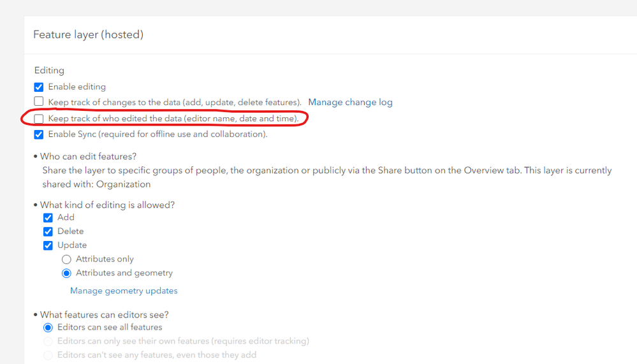The image size is (637, 364).
Task: Open the Manage change log link
Action: 350,103
